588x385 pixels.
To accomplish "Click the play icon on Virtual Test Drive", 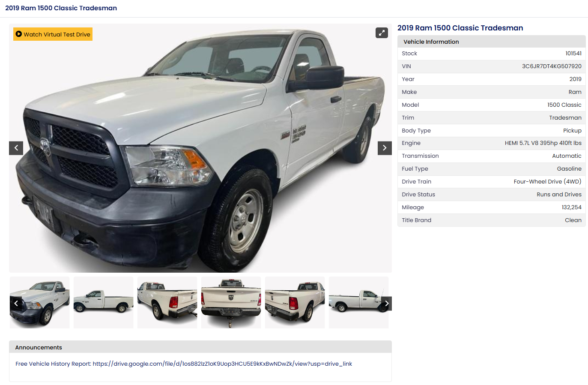I will (x=19, y=34).
